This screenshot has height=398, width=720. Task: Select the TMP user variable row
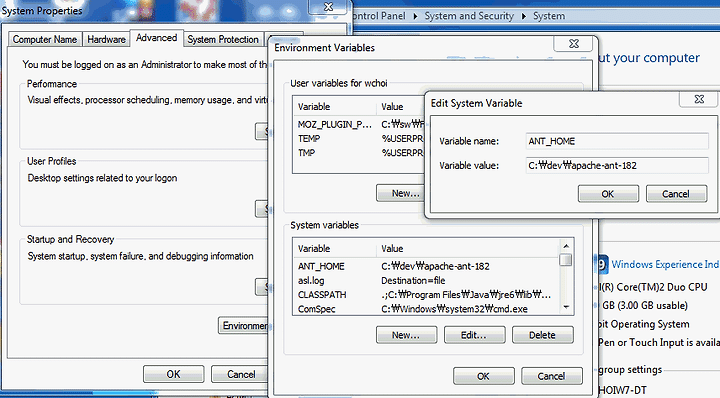[359, 153]
